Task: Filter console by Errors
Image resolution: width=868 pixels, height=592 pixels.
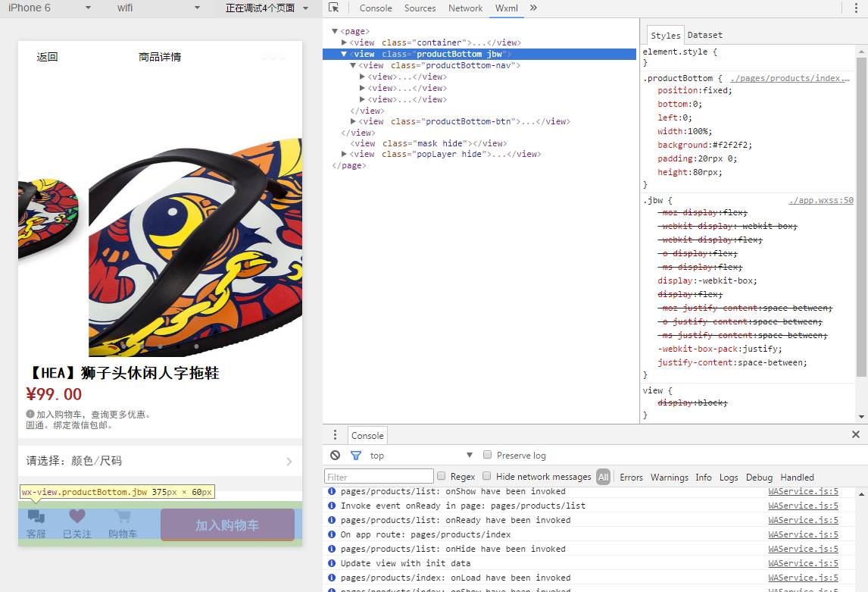Action: (631, 477)
